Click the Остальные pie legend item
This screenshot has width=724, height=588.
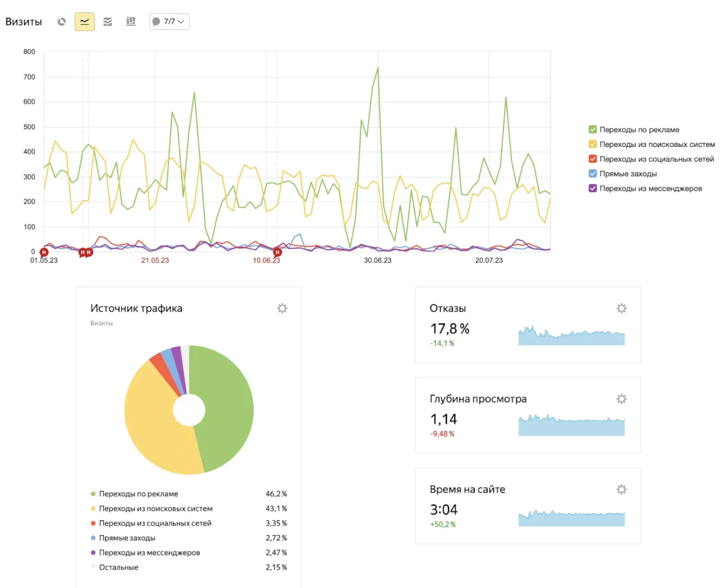(118, 567)
